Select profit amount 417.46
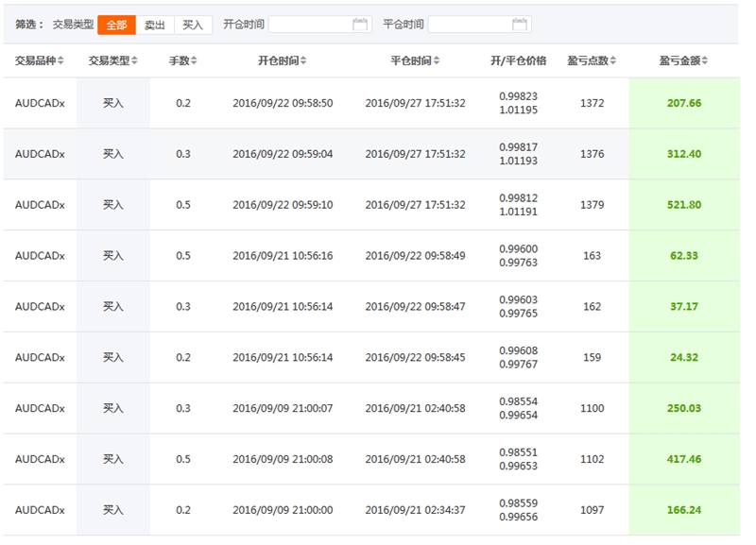Viewport: 756px width, 545px height. [684, 459]
